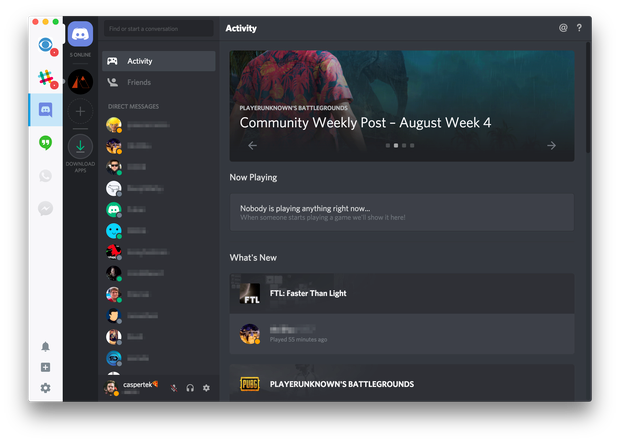Open the Community Weekly Post banner

click(x=402, y=106)
